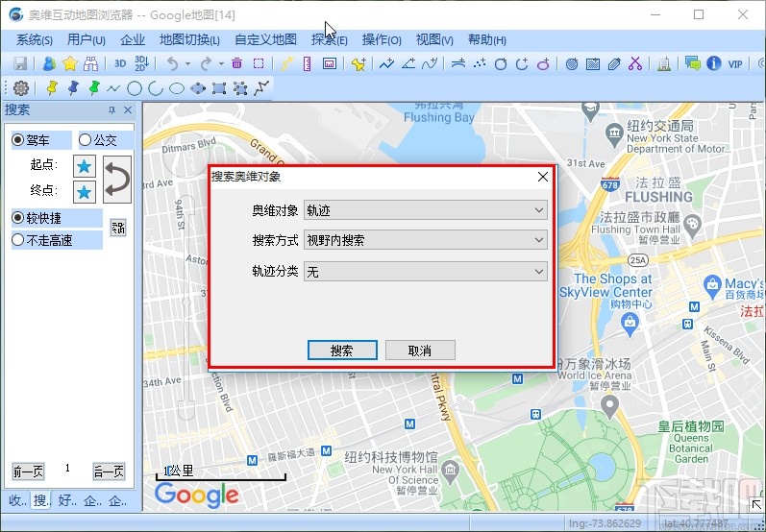Click the 后一页 next page button
766x532 pixels.
(109, 472)
